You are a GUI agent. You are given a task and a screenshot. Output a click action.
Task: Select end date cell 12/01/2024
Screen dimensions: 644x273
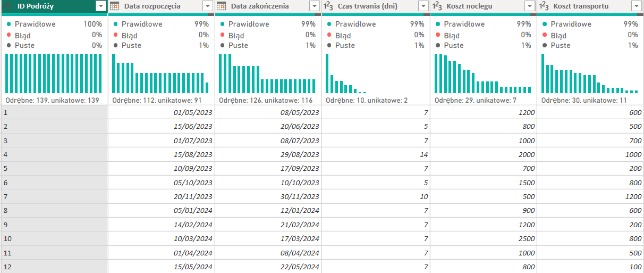point(268,211)
